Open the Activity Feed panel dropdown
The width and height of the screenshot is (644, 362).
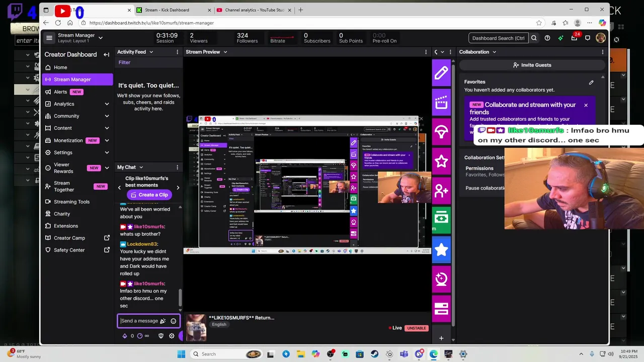click(150, 52)
